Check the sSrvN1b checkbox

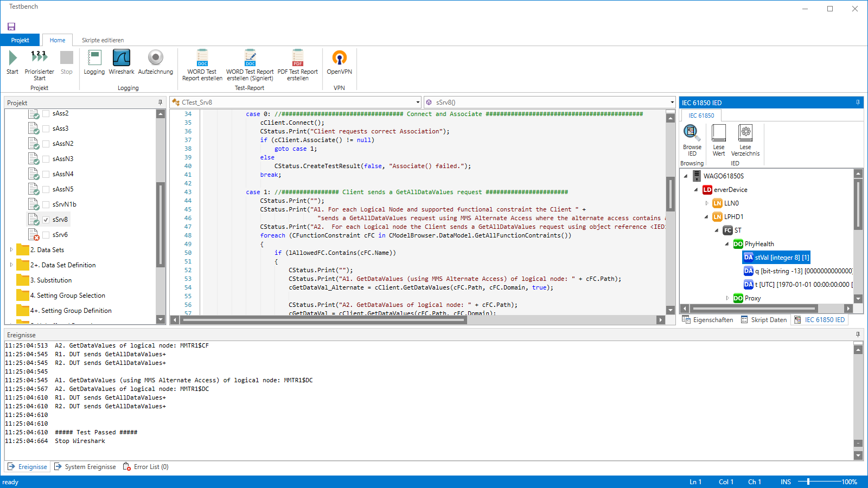click(46, 204)
